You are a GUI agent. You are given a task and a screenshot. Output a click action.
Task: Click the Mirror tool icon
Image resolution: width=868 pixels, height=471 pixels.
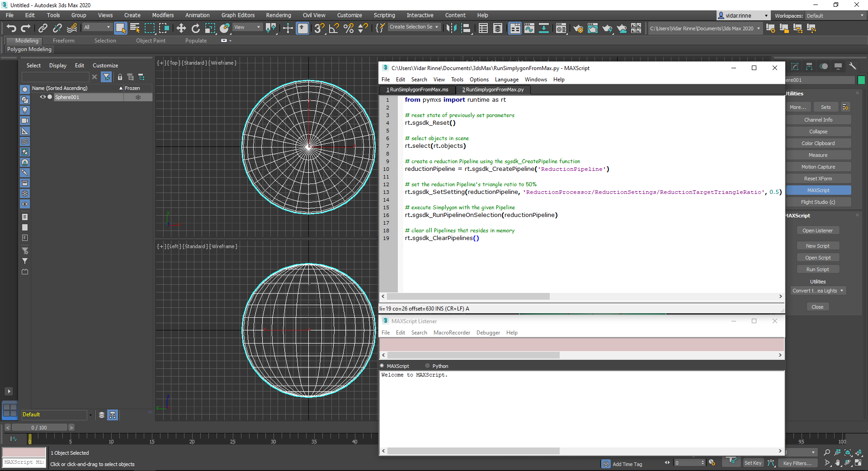451,28
